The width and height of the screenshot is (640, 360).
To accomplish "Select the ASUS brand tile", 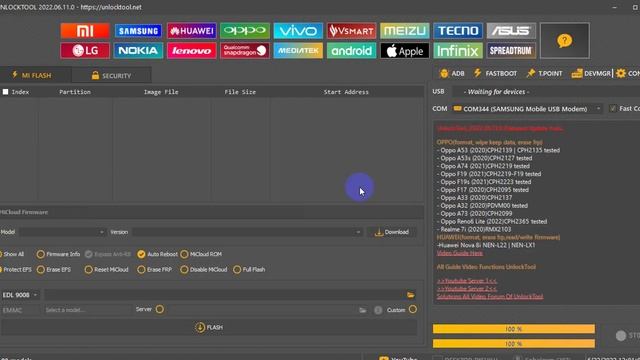I will [511, 31].
